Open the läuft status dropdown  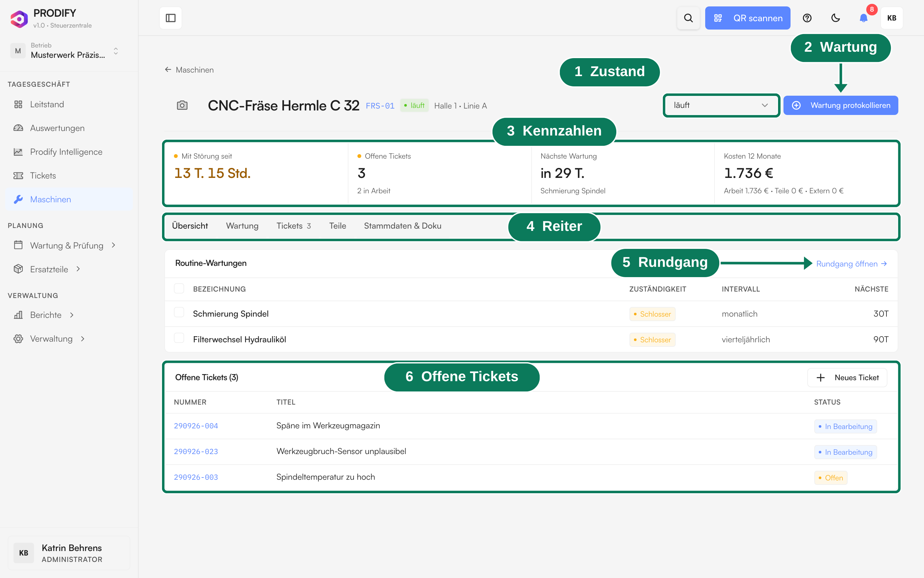721,106
